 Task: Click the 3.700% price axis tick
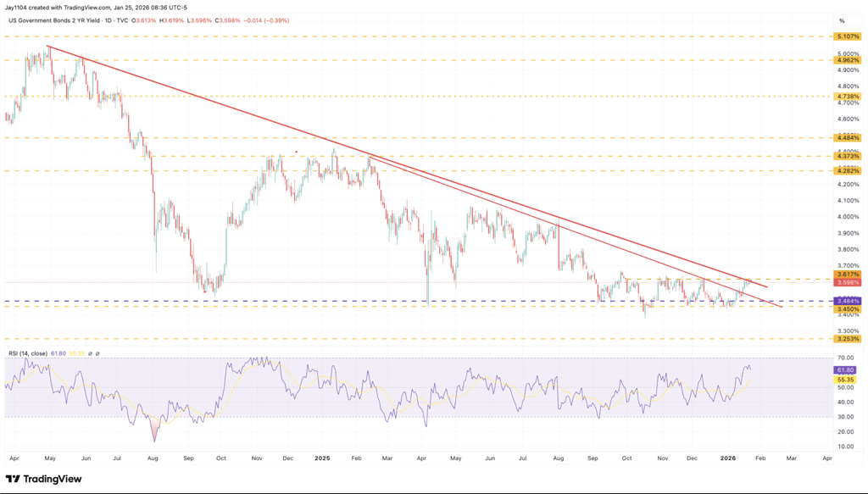[x=849, y=266]
